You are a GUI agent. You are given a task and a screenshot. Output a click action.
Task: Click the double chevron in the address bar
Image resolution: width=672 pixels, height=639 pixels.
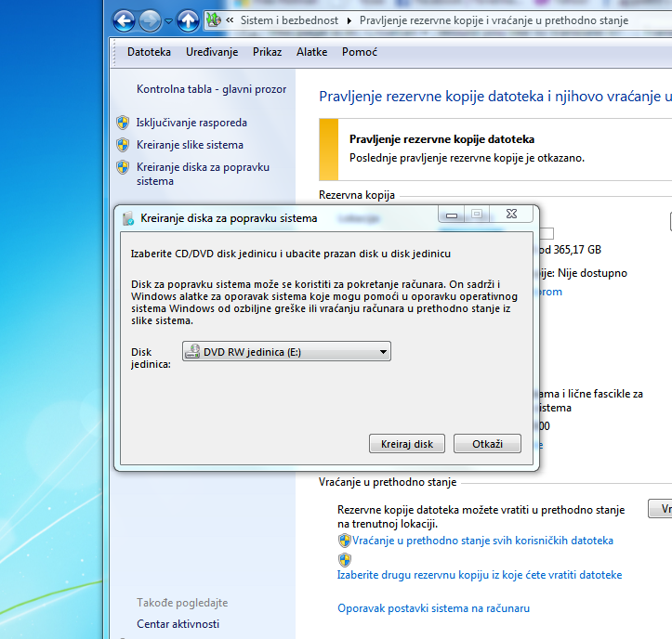coord(230,20)
